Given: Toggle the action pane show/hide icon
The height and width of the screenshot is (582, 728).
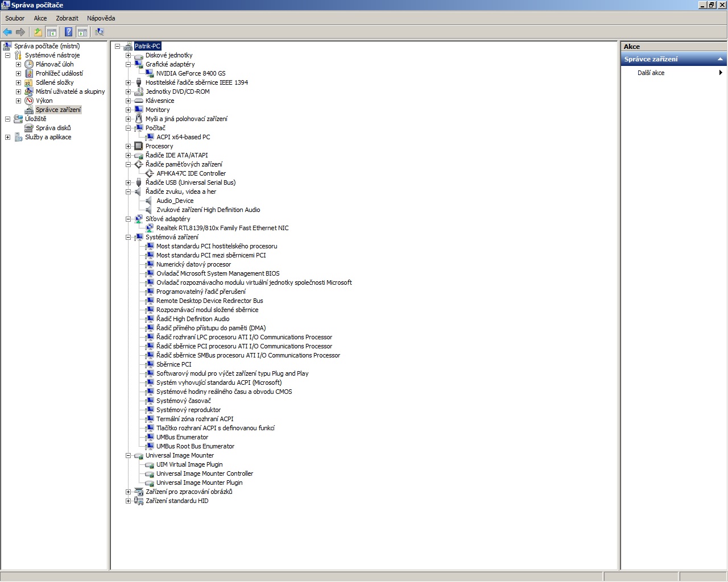Looking at the screenshot, I should pyautogui.click(x=82, y=32).
